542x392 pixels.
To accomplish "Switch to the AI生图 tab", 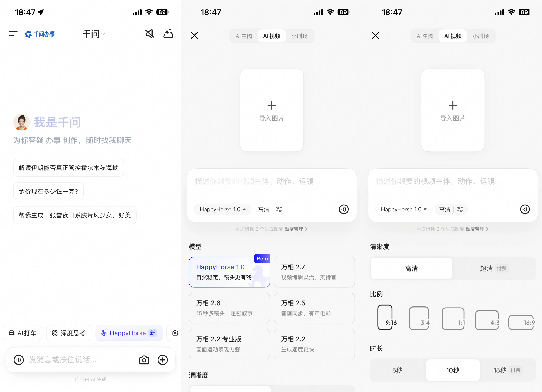I will (x=244, y=36).
